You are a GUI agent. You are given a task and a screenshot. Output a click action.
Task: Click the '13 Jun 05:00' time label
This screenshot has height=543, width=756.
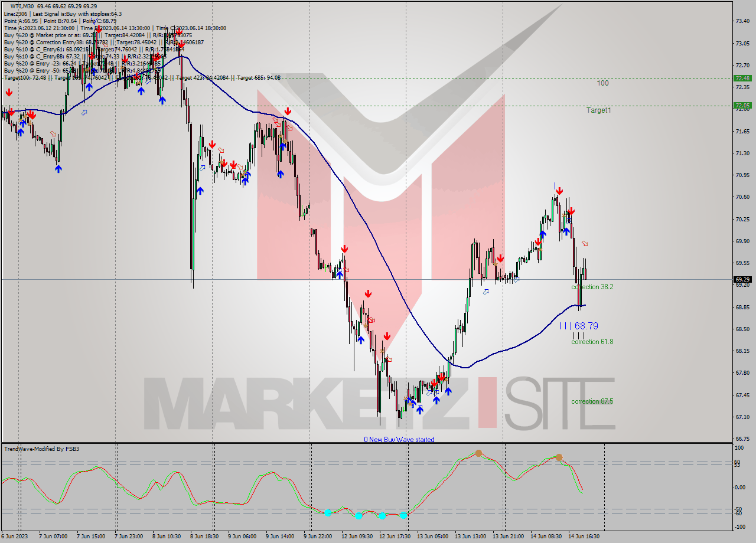pos(432,537)
